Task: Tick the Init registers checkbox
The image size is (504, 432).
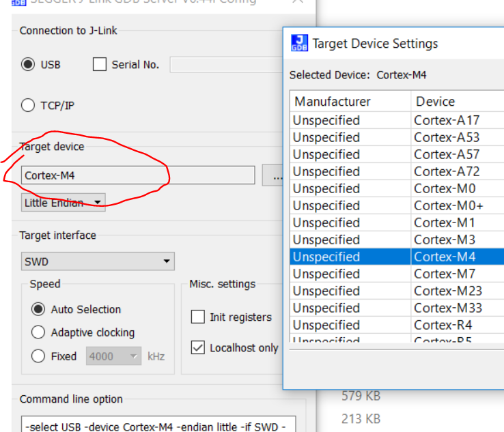Action: coord(198,317)
